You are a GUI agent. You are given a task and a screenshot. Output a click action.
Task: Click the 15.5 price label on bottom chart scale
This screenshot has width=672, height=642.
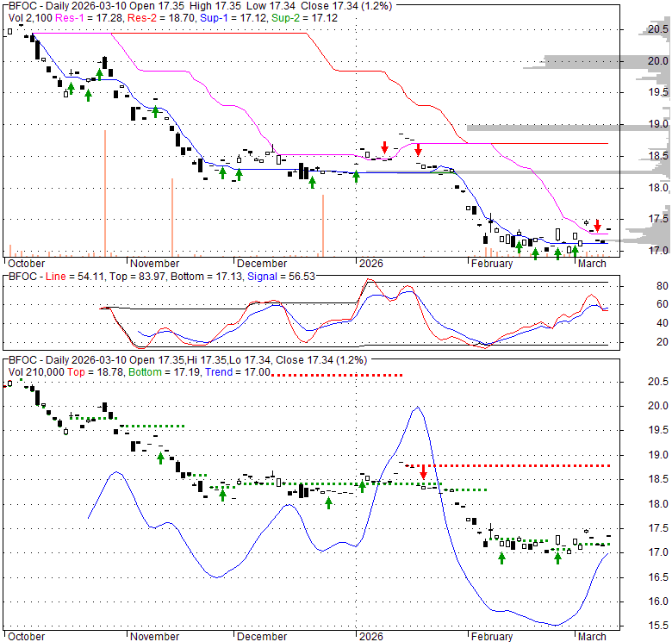658,626
